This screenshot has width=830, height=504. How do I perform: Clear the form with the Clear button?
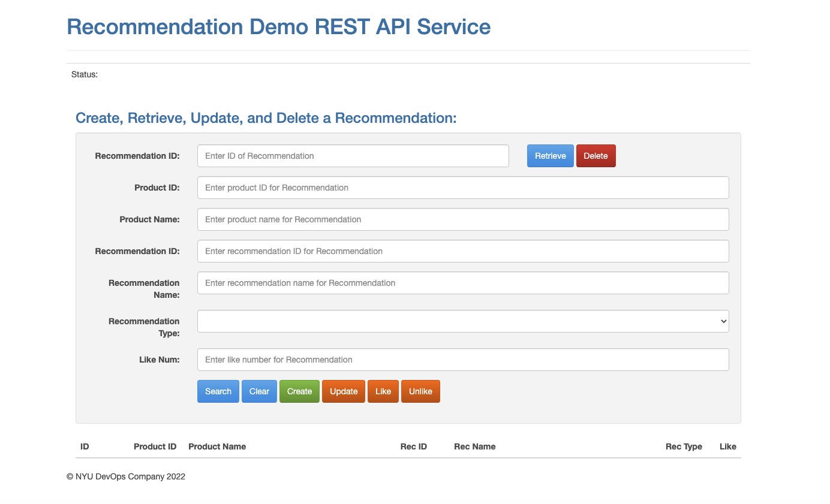coord(259,391)
